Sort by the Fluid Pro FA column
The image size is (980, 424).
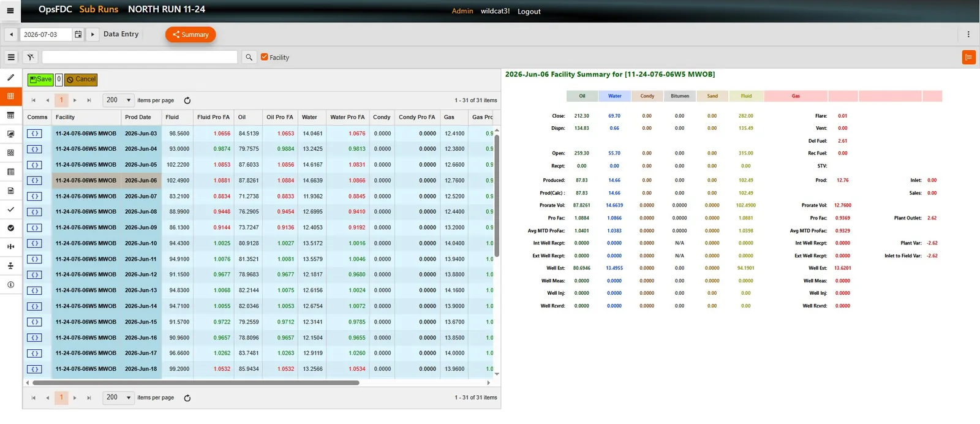[x=213, y=117]
